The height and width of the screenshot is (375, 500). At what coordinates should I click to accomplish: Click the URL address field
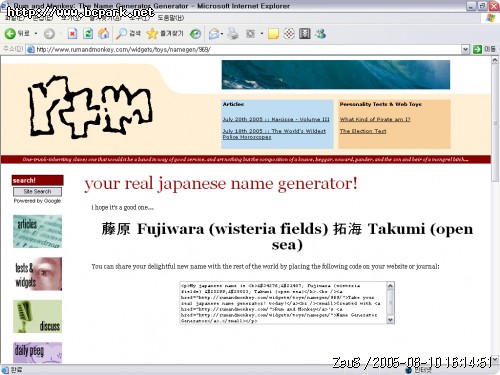click(248, 50)
